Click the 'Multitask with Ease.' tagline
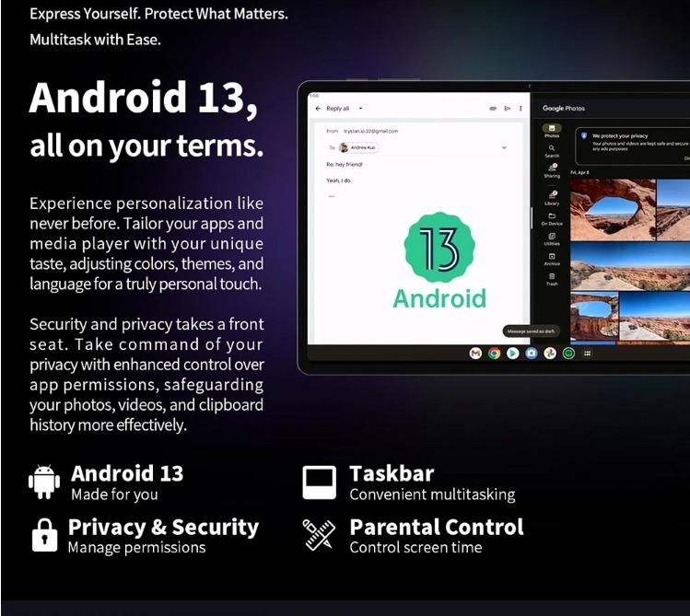Image resolution: width=690 pixels, height=616 pixels. (x=95, y=40)
